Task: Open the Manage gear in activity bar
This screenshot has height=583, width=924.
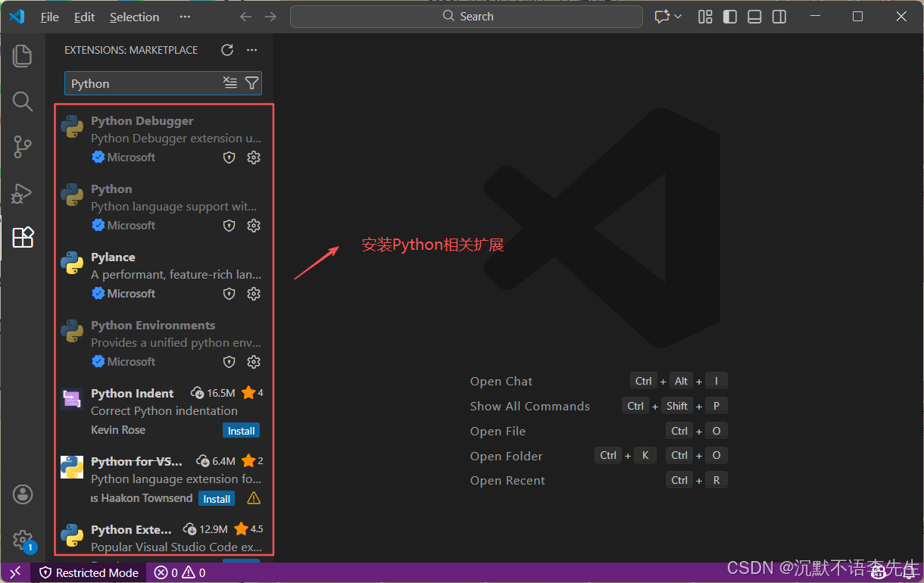Action: pos(23,540)
